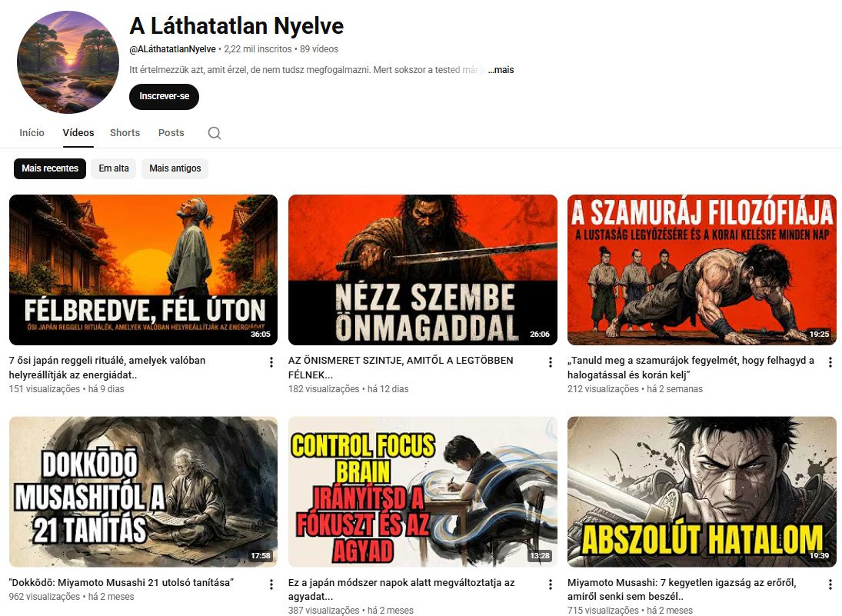Open 'FÉLBREDVE, FÉL ÚTON' video thumbnail
This screenshot has height=616, width=842.
pos(143,270)
